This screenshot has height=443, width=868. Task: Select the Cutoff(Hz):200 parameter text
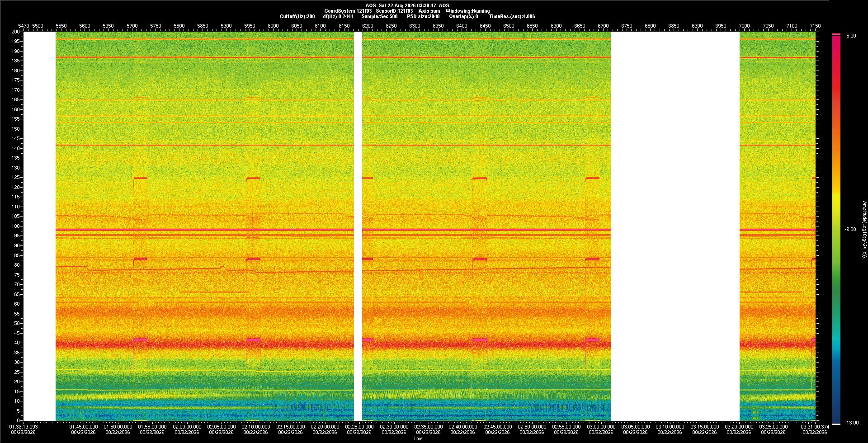click(297, 16)
